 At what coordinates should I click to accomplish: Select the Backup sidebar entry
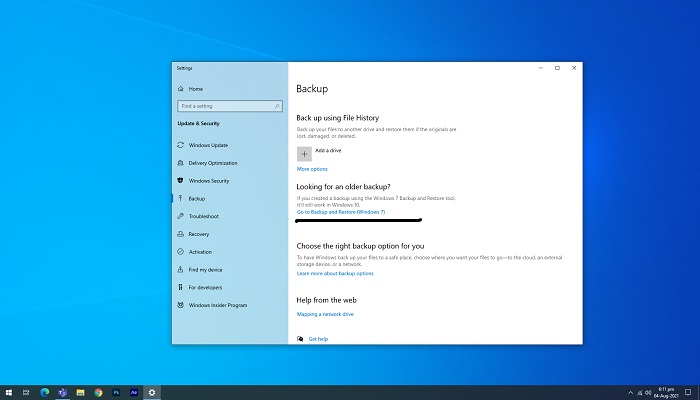point(192,199)
